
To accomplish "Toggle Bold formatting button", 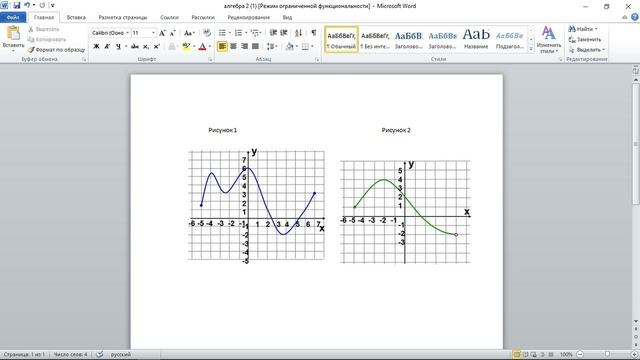I will click(96, 47).
